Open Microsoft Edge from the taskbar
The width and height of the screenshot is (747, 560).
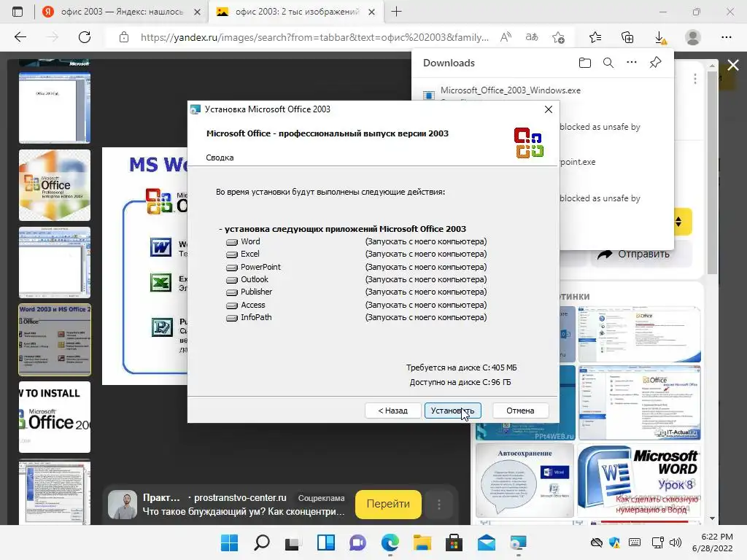click(x=390, y=542)
